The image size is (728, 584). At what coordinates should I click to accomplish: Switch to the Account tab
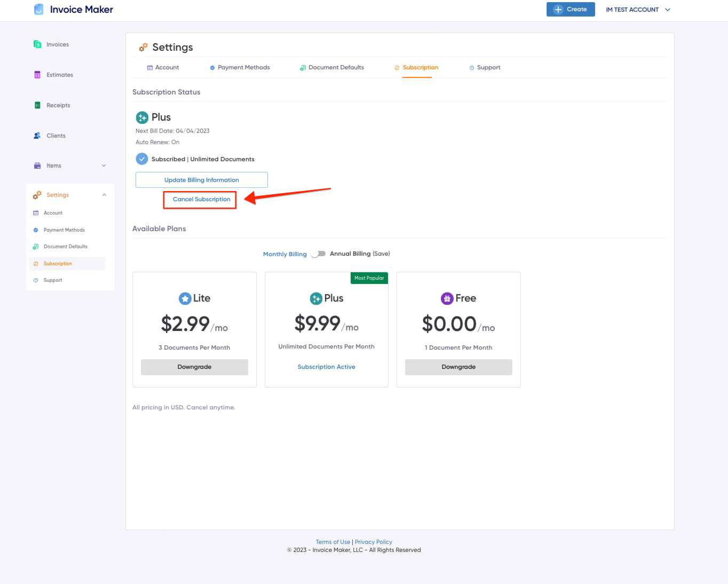coord(163,68)
